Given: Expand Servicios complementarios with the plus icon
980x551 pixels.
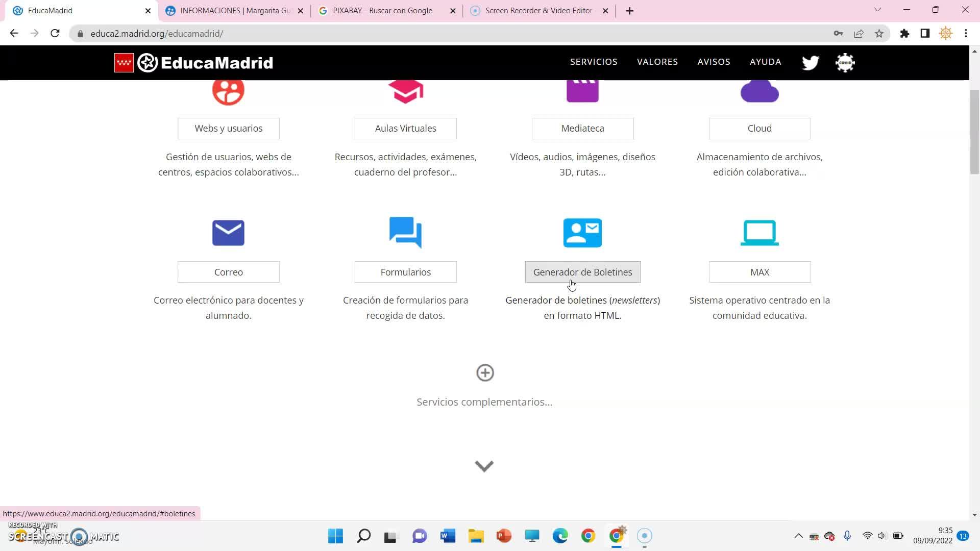Looking at the screenshot, I should tap(485, 373).
